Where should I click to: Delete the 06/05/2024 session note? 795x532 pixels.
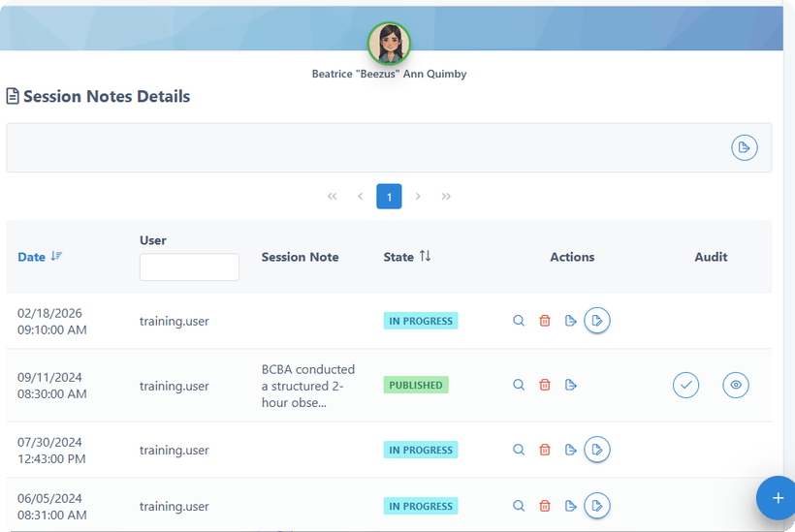[545, 506]
